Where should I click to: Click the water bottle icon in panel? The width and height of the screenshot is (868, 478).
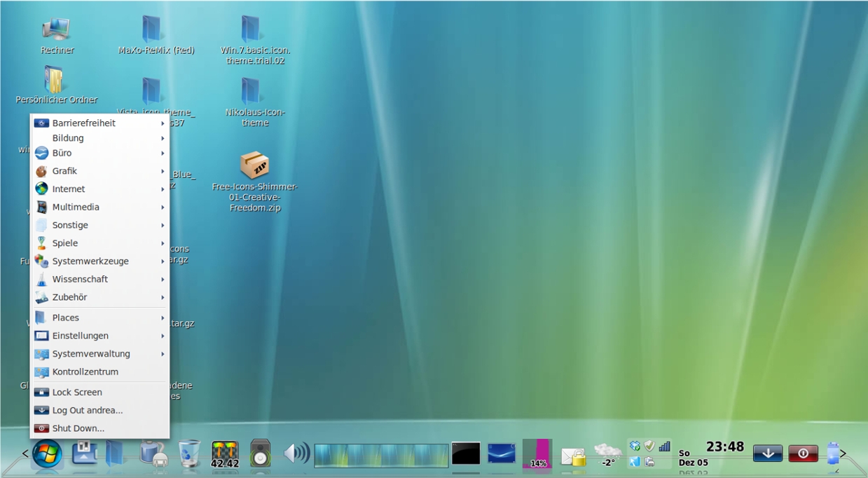(832, 454)
